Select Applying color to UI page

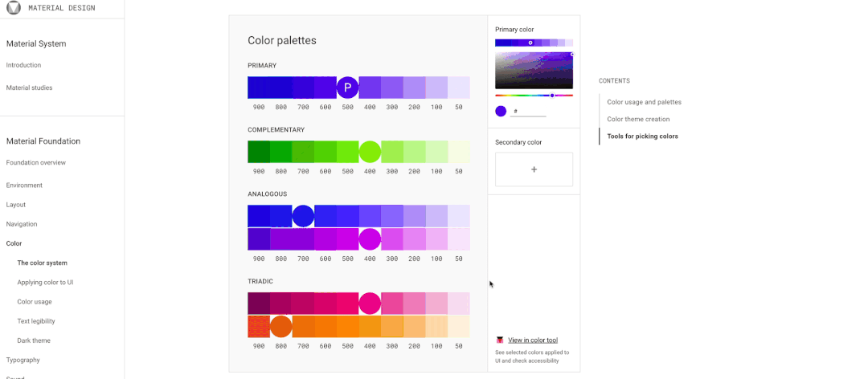45,283
